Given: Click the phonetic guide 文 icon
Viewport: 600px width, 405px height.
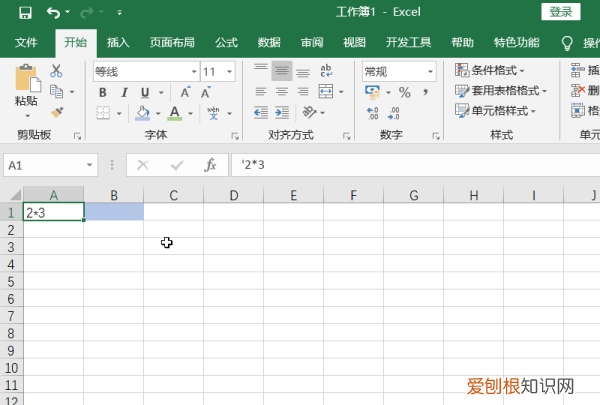Looking at the screenshot, I should click(x=214, y=113).
